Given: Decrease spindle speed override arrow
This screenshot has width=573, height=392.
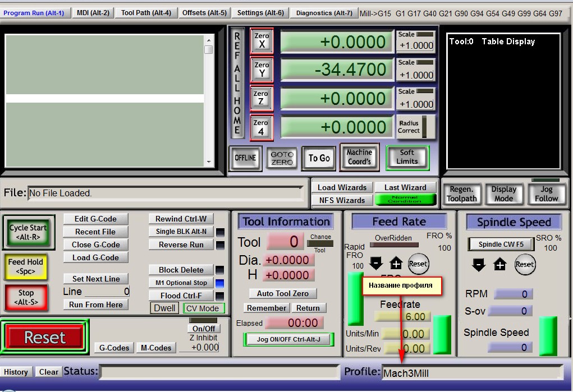Looking at the screenshot, I should [x=479, y=264].
